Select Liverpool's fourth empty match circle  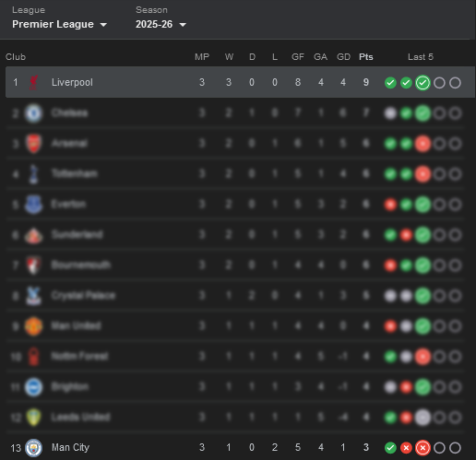tap(439, 83)
